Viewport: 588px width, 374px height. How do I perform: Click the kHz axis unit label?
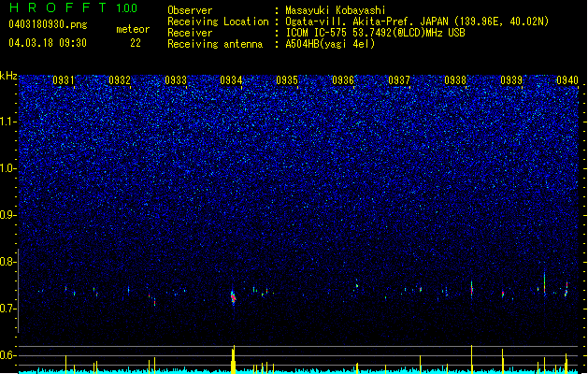(8, 76)
